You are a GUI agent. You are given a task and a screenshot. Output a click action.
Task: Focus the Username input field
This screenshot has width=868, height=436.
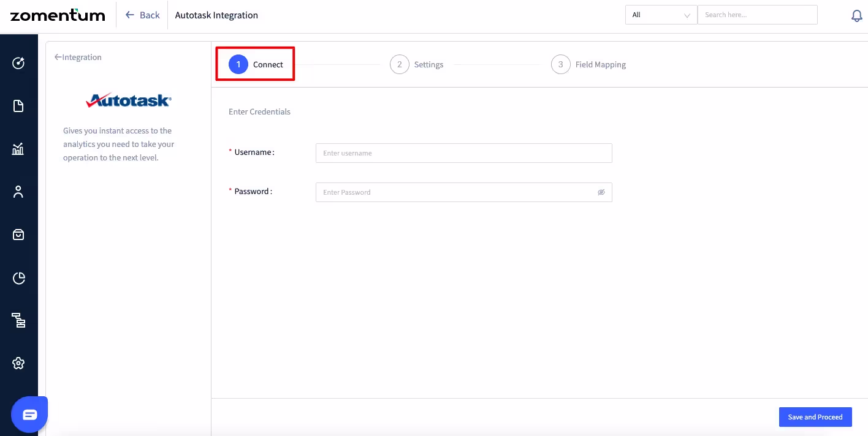point(464,153)
